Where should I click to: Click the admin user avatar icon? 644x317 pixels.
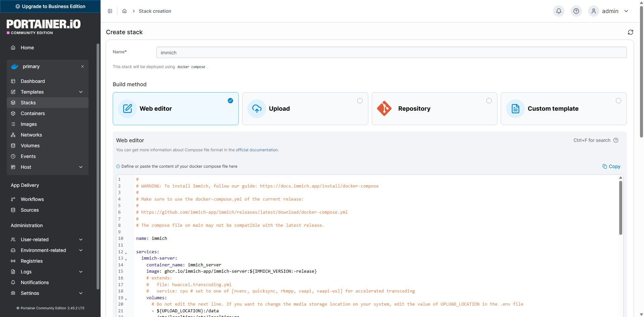pyautogui.click(x=594, y=11)
